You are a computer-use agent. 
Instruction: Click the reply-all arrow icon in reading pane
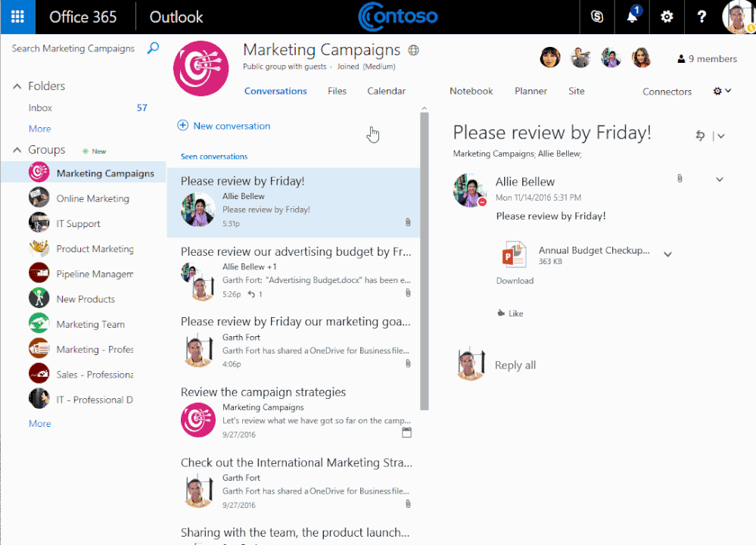click(x=700, y=135)
